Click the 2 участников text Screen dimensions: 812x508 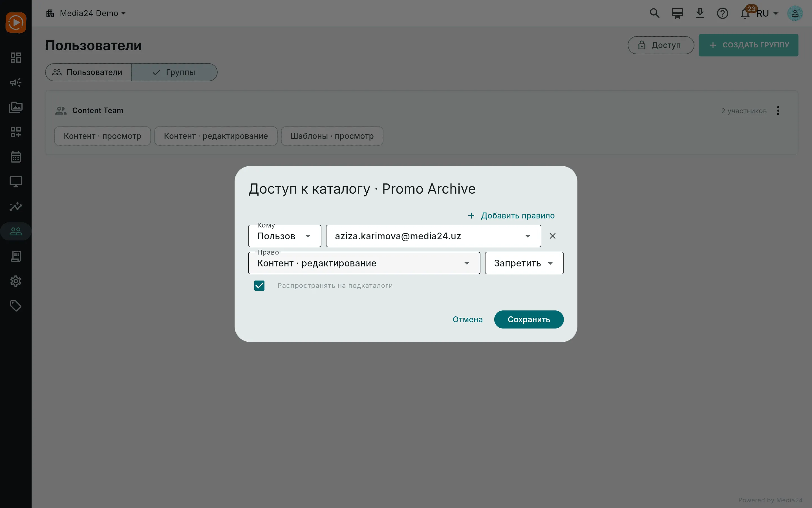coord(744,111)
